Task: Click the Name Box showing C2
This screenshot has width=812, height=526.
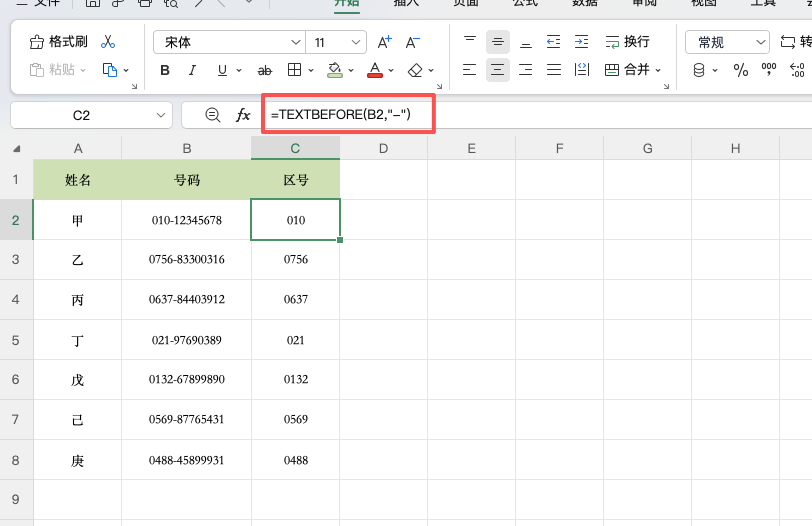Action: 81,115
